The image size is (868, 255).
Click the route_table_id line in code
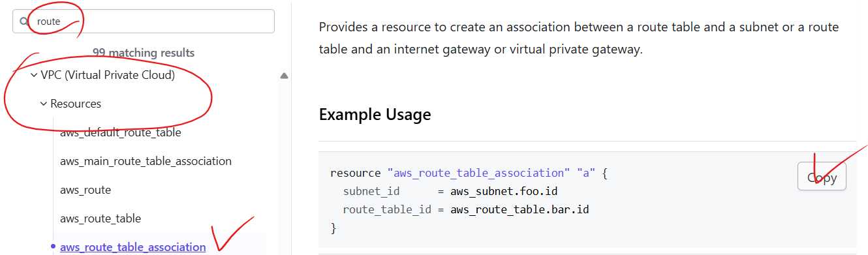466,210
